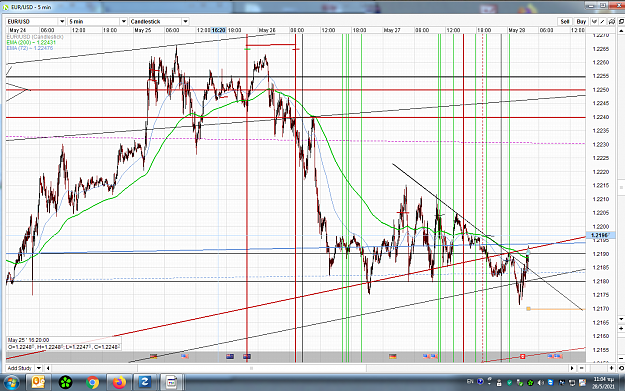Open Google Chrome from the taskbar
625x391 pixels.
(x=92, y=383)
